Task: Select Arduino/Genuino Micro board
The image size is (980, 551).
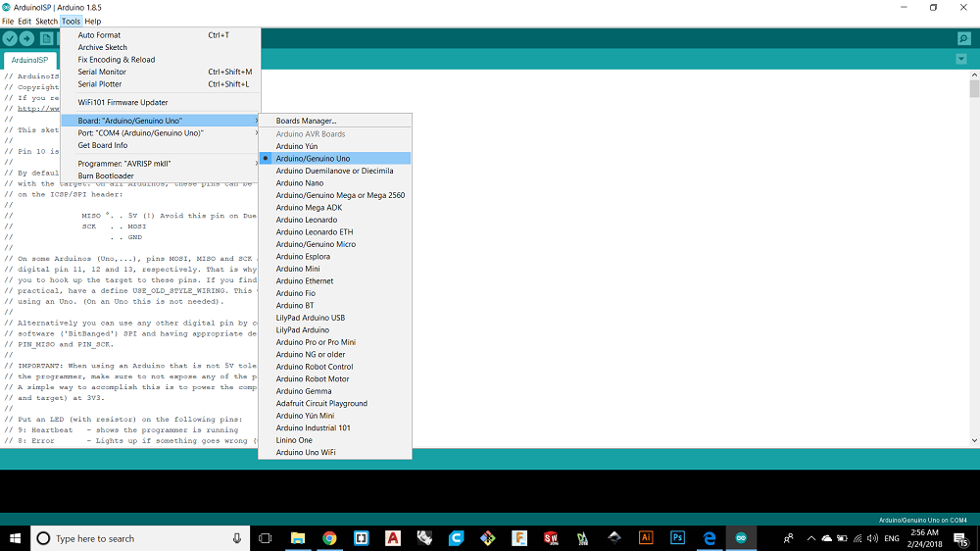Action: point(335,244)
